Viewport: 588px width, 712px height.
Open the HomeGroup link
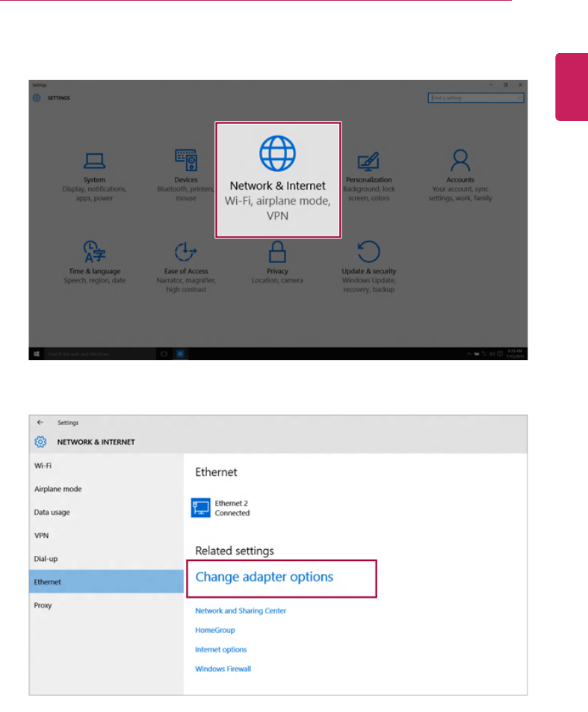click(215, 631)
